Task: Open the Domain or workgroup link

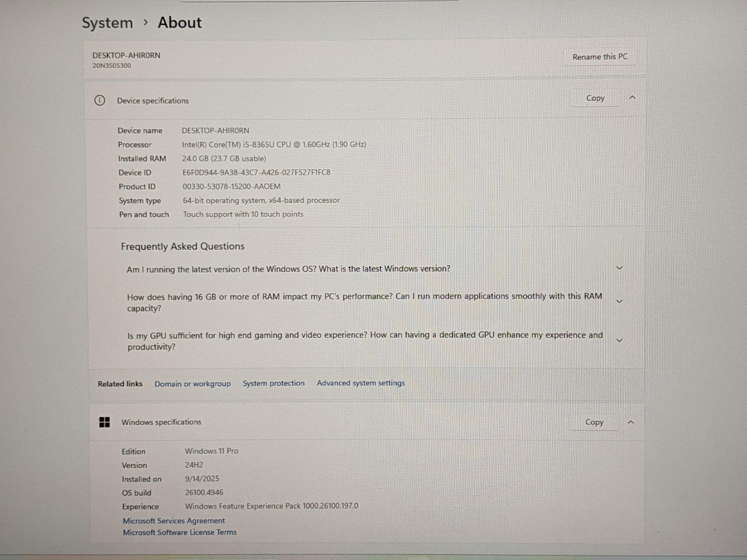Action: pos(192,384)
